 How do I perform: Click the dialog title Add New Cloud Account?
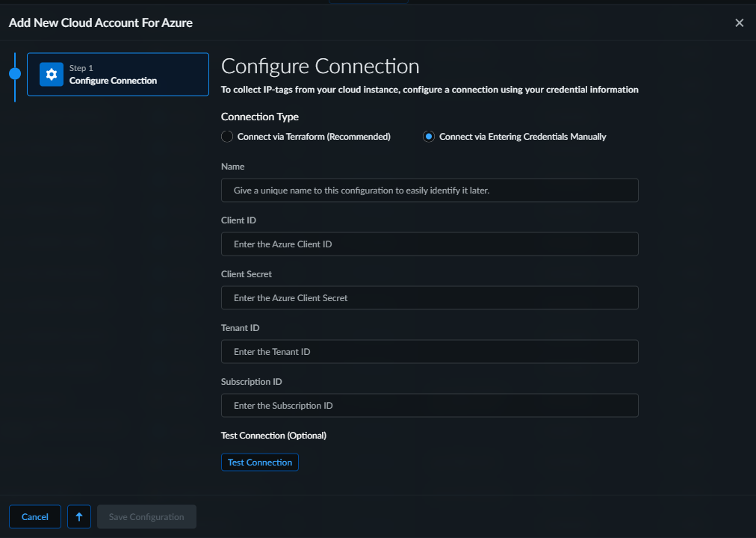point(101,23)
